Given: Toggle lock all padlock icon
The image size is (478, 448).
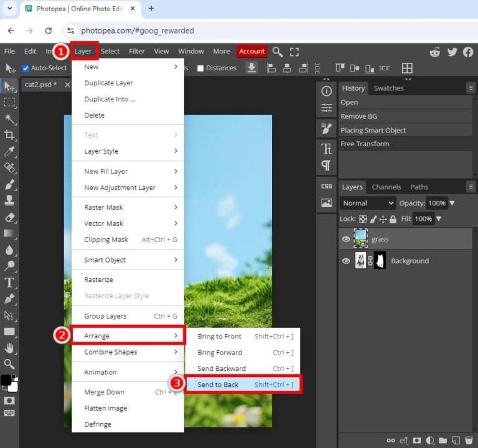Looking at the screenshot, I should point(393,219).
